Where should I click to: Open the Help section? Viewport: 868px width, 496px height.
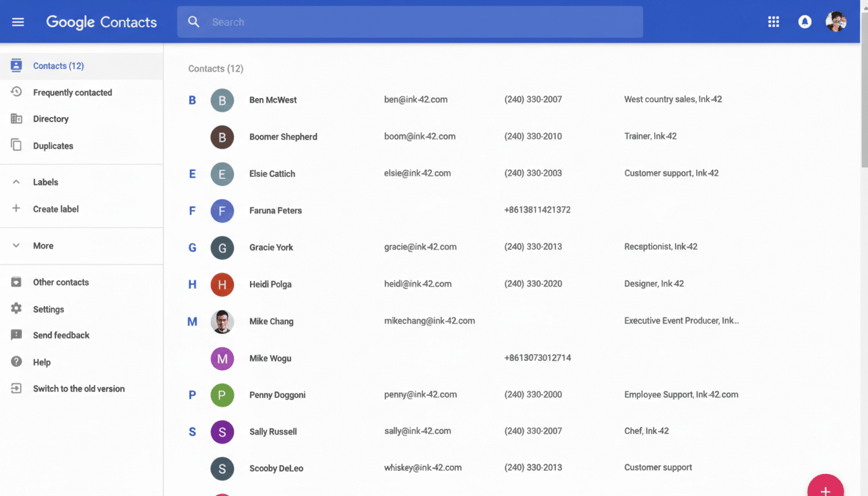pos(43,362)
